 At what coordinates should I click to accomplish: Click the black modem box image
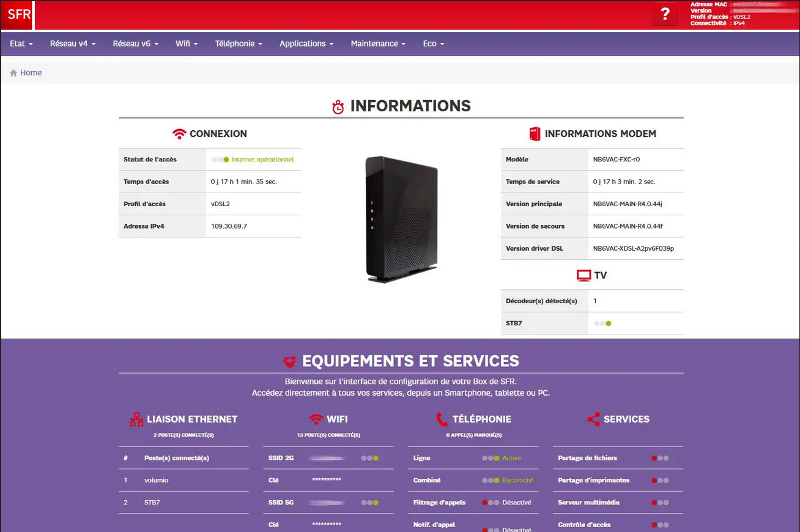coord(401,219)
